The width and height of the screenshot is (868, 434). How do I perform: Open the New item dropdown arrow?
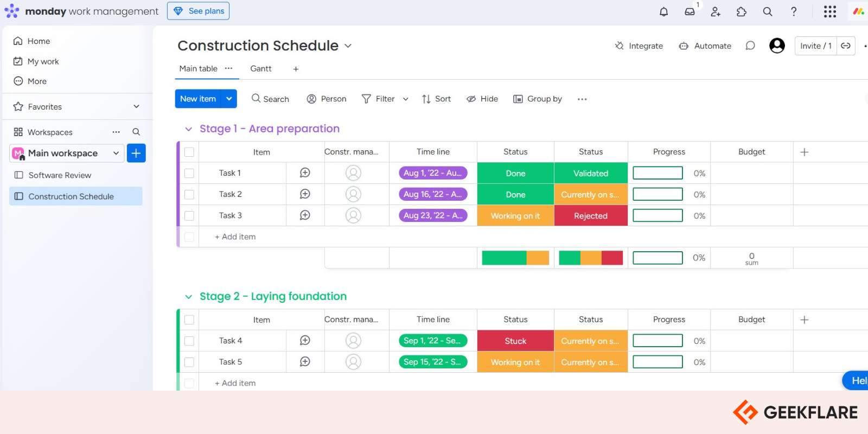click(x=229, y=99)
